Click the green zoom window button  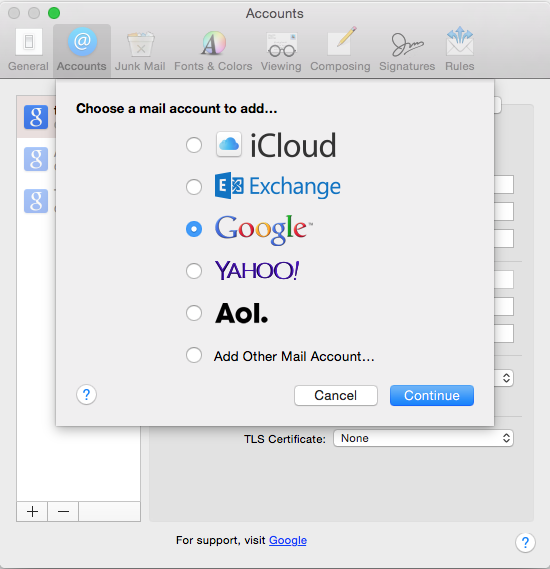pyautogui.click(x=54, y=13)
